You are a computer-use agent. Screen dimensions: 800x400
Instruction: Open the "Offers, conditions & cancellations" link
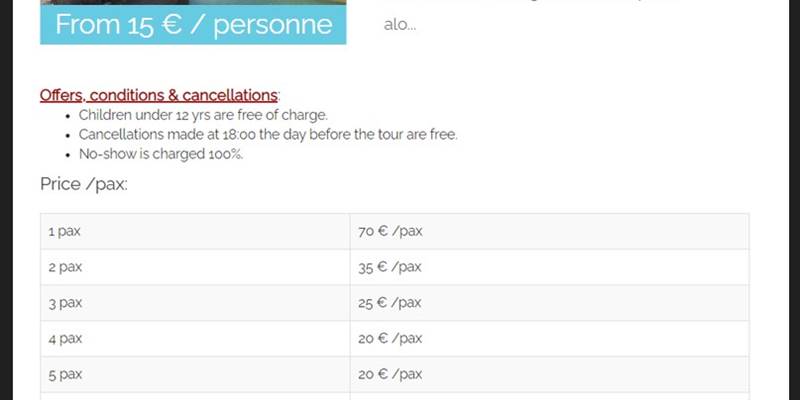[159, 95]
